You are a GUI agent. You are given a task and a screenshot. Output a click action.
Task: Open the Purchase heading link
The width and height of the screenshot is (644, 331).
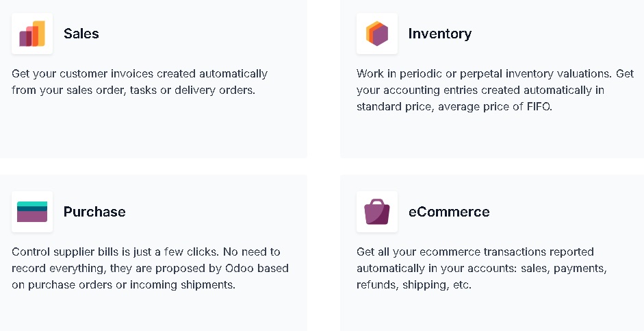pyautogui.click(x=94, y=212)
